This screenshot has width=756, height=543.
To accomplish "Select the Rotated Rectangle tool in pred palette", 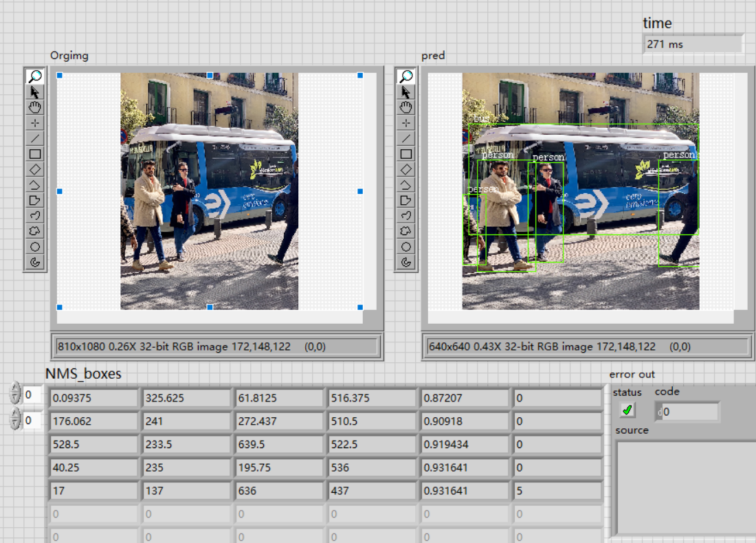I will point(406,169).
